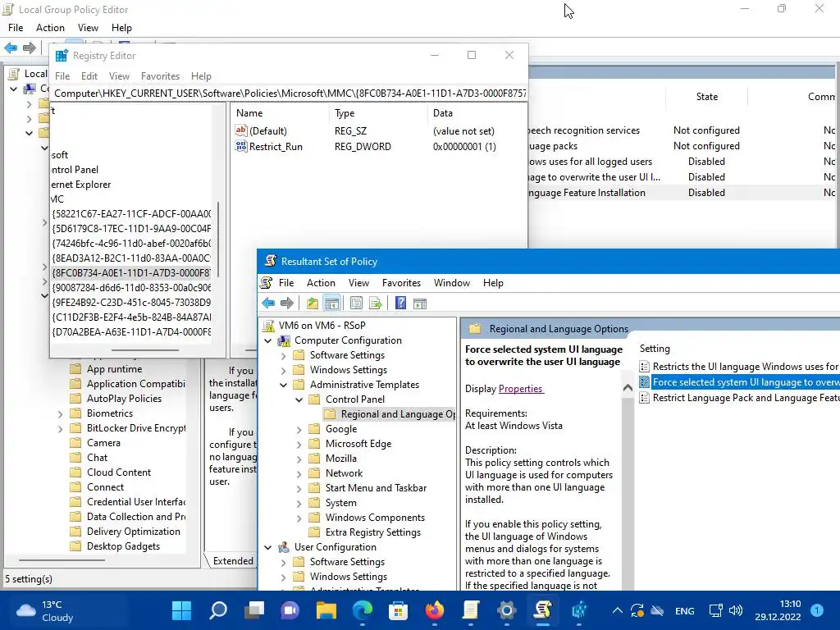The image size is (840, 630).
Task: Open the Properties link in description
Action: pyautogui.click(x=521, y=389)
